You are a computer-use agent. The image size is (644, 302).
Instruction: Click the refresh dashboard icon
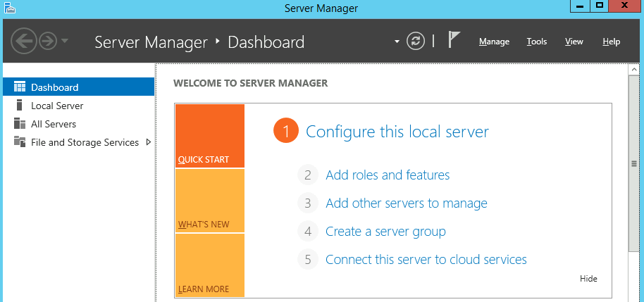click(416, 41)
